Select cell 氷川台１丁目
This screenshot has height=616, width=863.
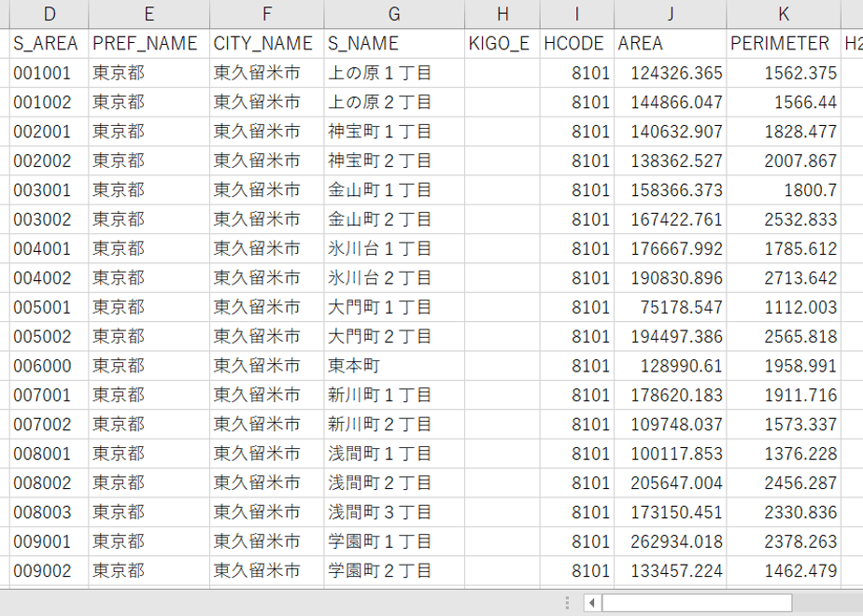pyautogui.click(x=394, y=248)
